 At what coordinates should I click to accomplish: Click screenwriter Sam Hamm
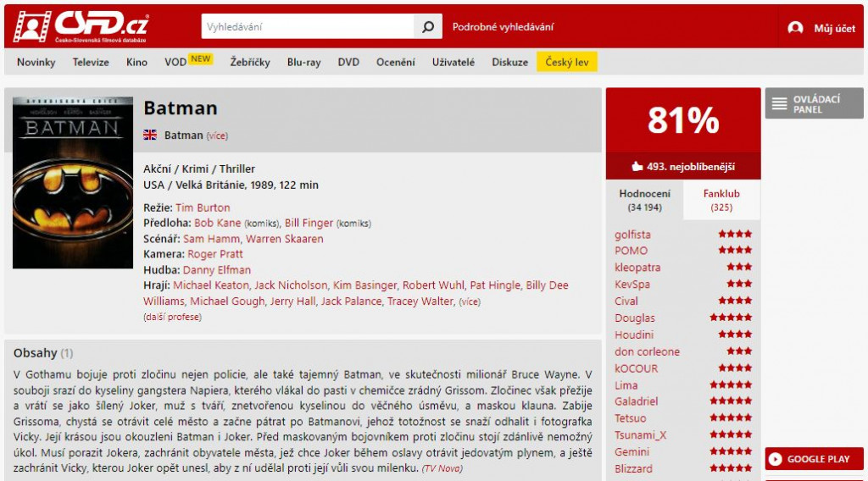pos(211,239)
